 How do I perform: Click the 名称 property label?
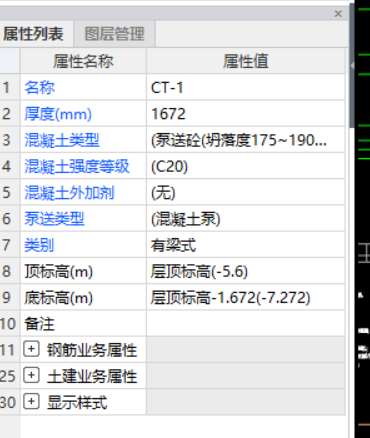(x=39, y=88)
